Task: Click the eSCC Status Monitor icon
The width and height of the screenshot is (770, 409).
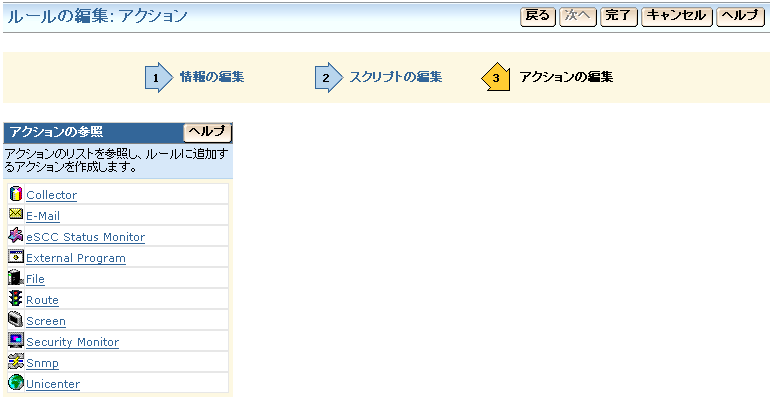Action: pos(16,236)
